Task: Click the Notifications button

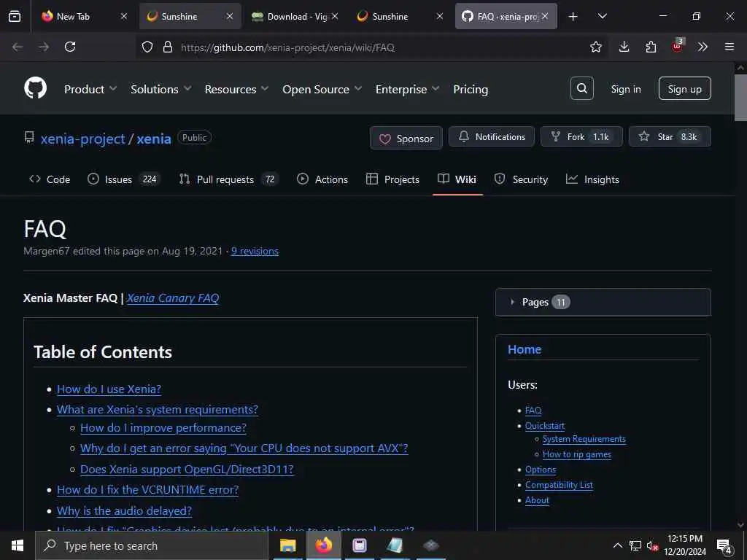Action: 492,136
